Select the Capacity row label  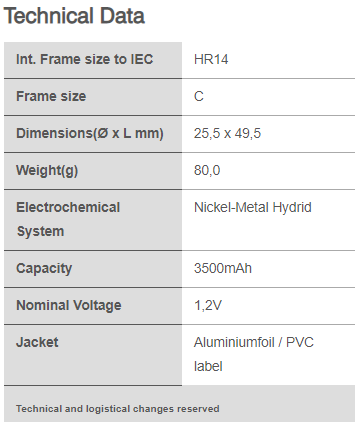[44, 269]
